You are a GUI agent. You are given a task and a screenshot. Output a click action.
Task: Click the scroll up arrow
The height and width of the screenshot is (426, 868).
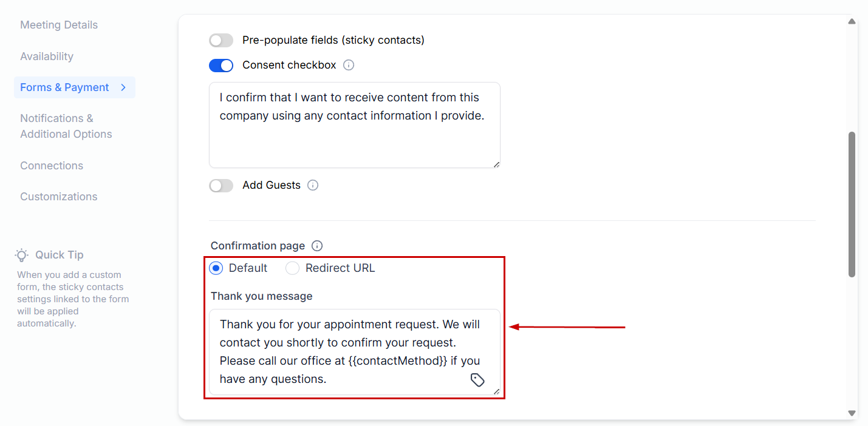click(x=852, y=22)
